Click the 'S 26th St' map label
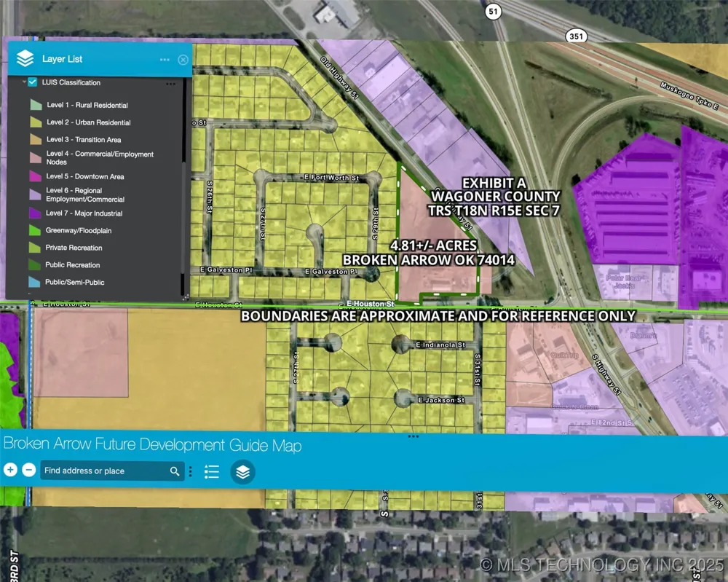728x582 pixels. (210, 197)
